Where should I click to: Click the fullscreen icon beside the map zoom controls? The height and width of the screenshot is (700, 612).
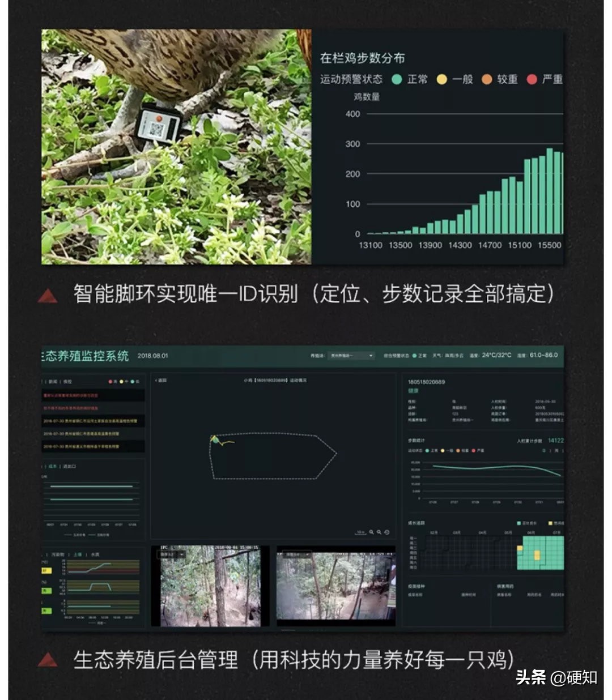tap(386, 532)
